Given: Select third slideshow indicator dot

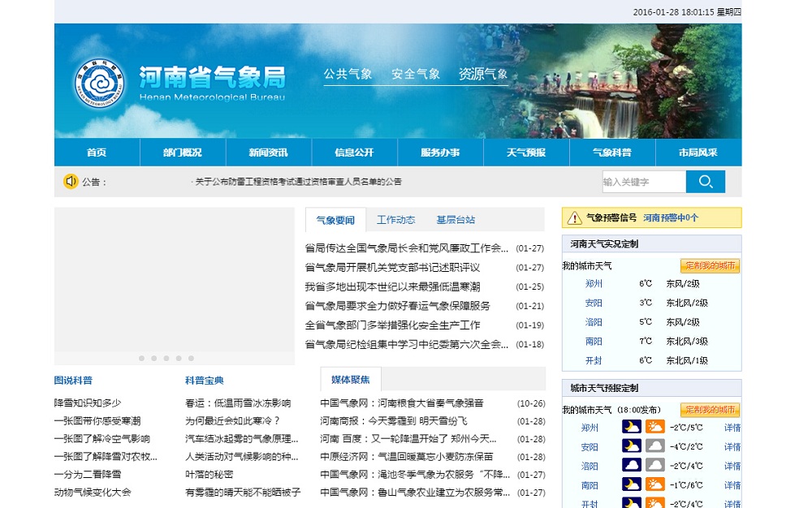Looking at the screenshot, I should 166,358.
